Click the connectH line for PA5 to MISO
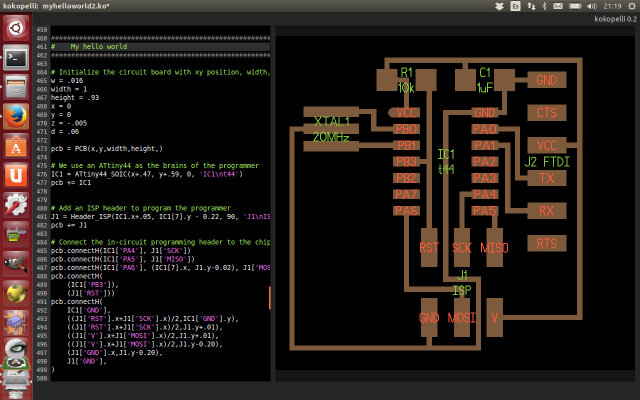The image size is (640, 400). pyautogui.click(x=123, y=259)
